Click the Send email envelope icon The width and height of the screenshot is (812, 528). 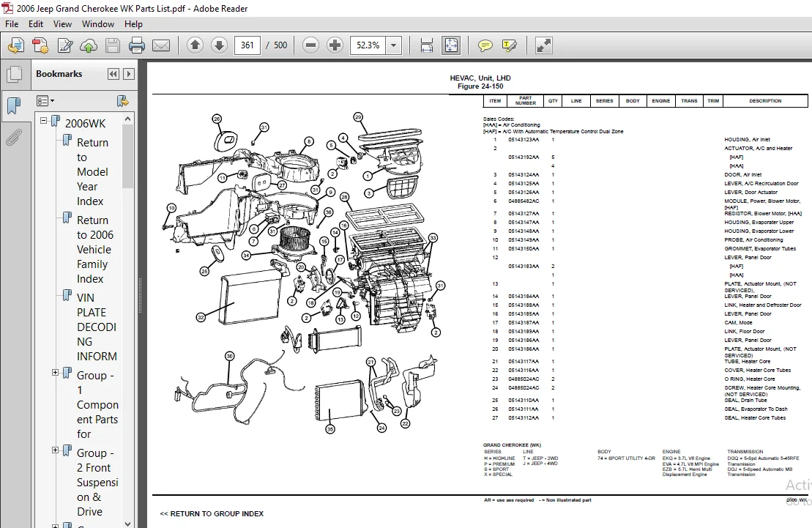[x=161, y=45]
